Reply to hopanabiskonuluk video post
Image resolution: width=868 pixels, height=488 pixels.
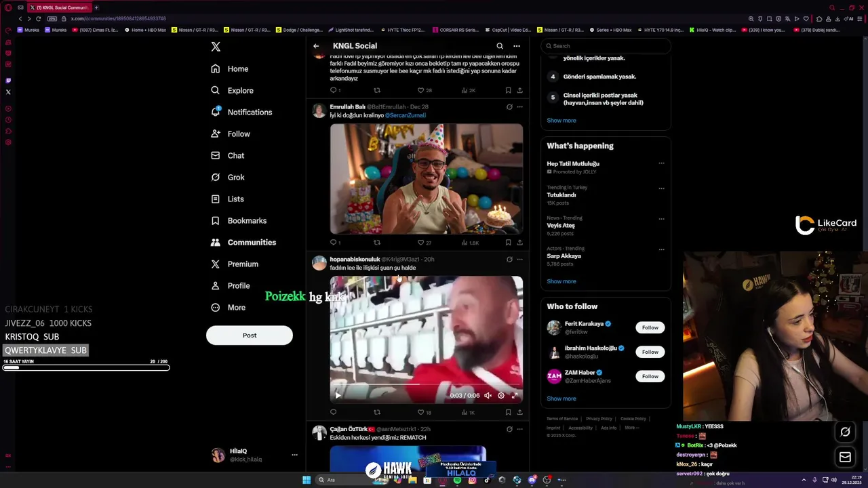point(333,412)
